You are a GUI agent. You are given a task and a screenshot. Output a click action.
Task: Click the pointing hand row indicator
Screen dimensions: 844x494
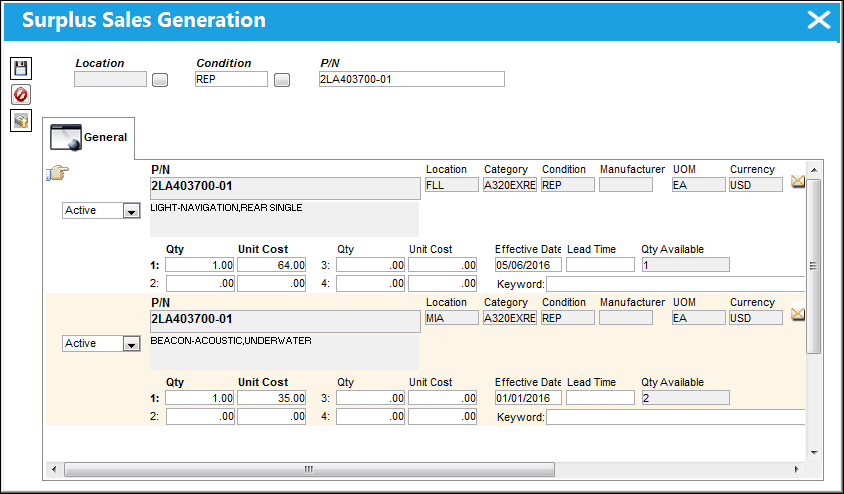coord(58,173)
